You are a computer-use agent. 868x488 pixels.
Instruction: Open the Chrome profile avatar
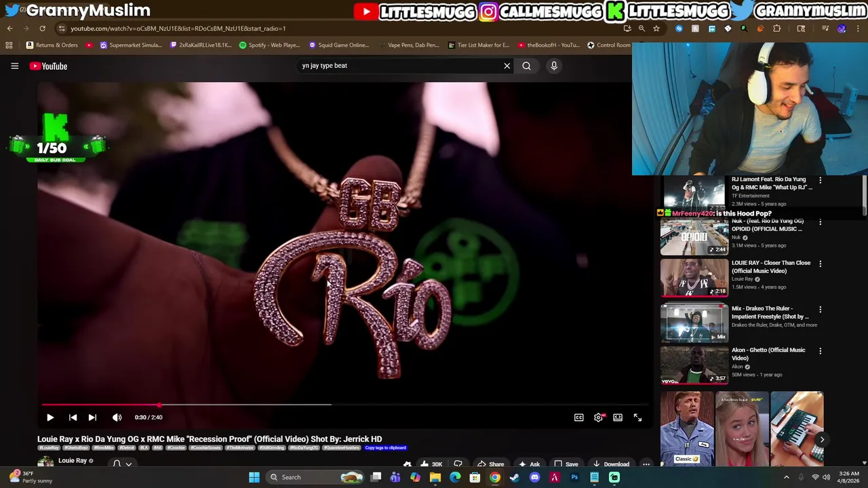point(842,28)
